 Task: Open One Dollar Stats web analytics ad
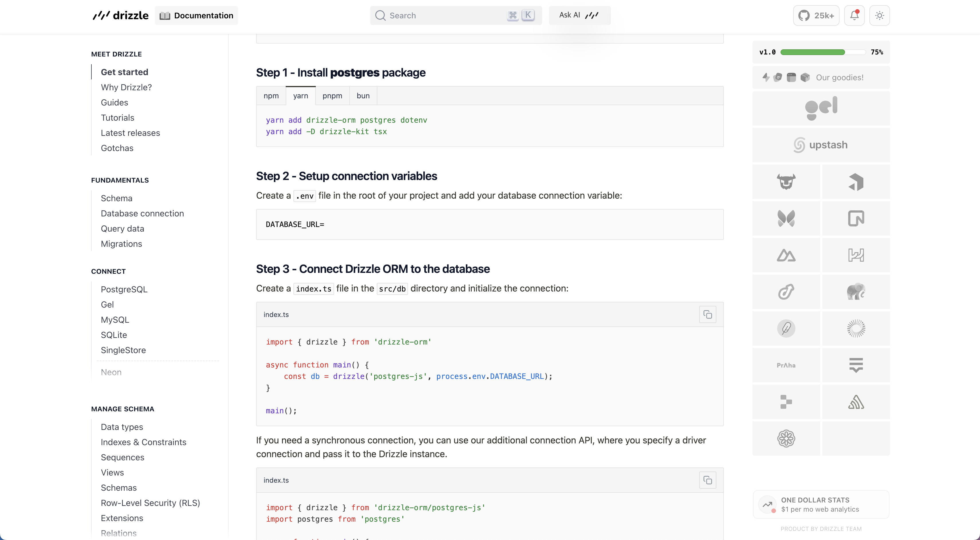(x=821, y=505)
